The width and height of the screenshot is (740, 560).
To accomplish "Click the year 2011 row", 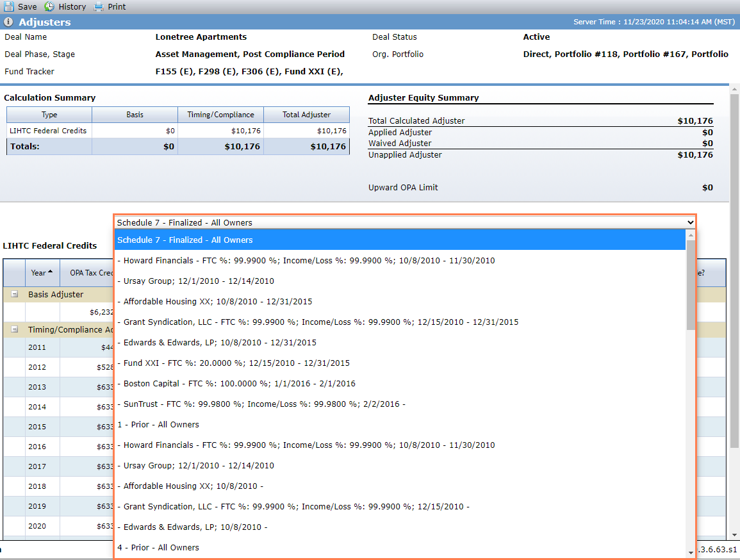I will tap(58, 347).
